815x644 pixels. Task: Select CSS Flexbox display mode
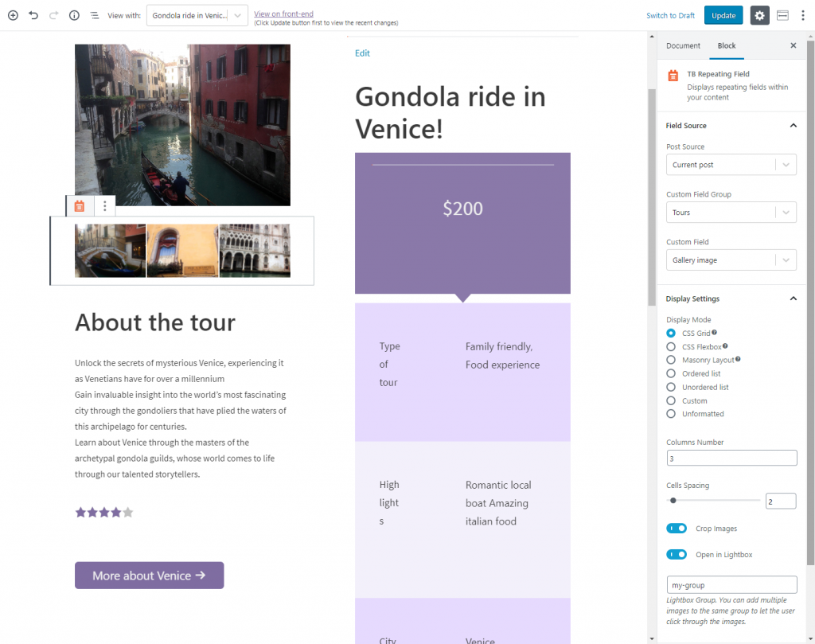click(x=671, y=347)
